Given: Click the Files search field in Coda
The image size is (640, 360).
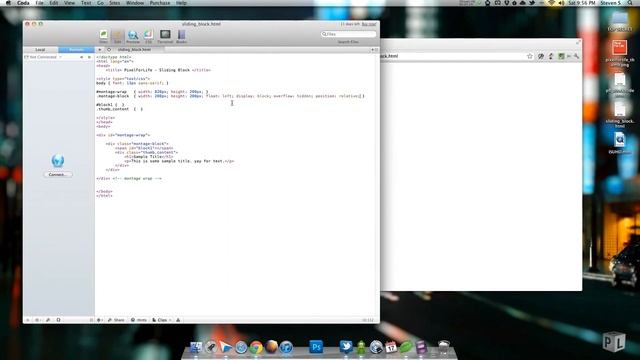Looking at the screenshot, I should [x=348, y=34].
